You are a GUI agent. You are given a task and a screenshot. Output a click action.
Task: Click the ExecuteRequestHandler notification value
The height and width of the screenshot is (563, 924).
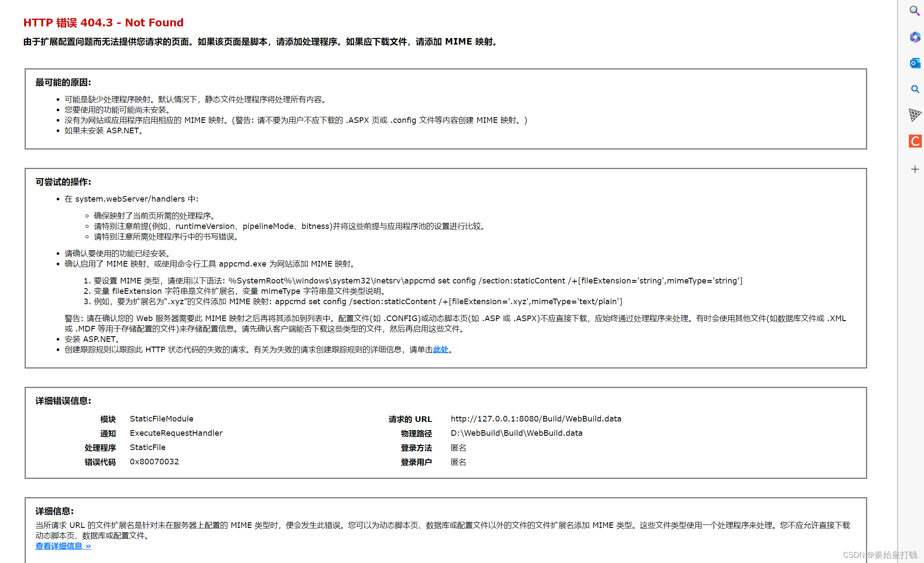coord(176,433)
